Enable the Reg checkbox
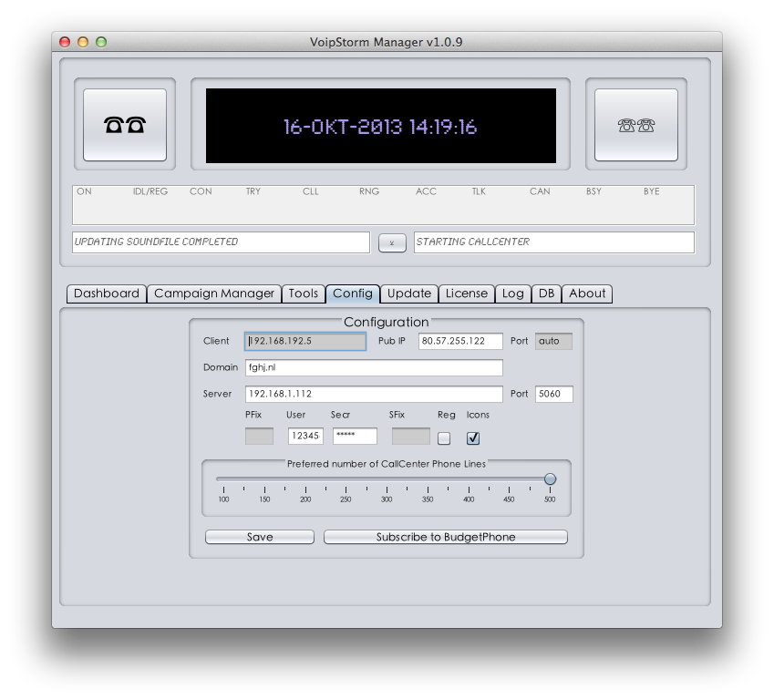This screenshot has width=774, height=700. click(x=444, y=438)
